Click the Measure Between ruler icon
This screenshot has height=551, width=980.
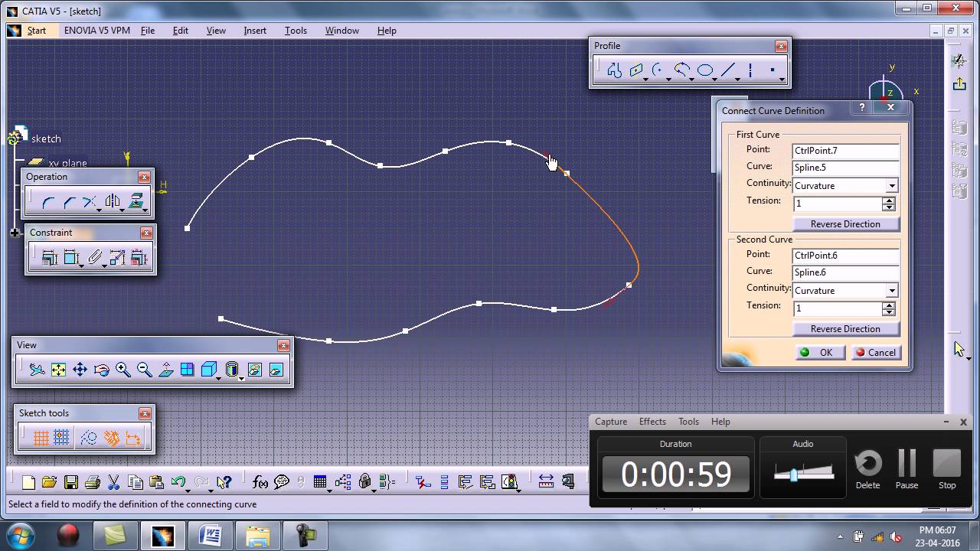546,481
